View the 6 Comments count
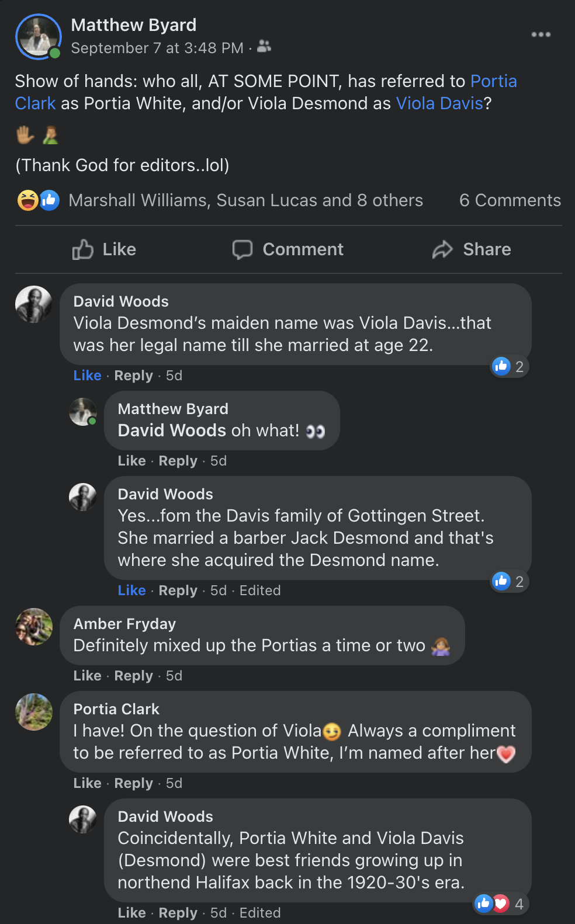This screenshot has height=924, width=575. (510, 200)
